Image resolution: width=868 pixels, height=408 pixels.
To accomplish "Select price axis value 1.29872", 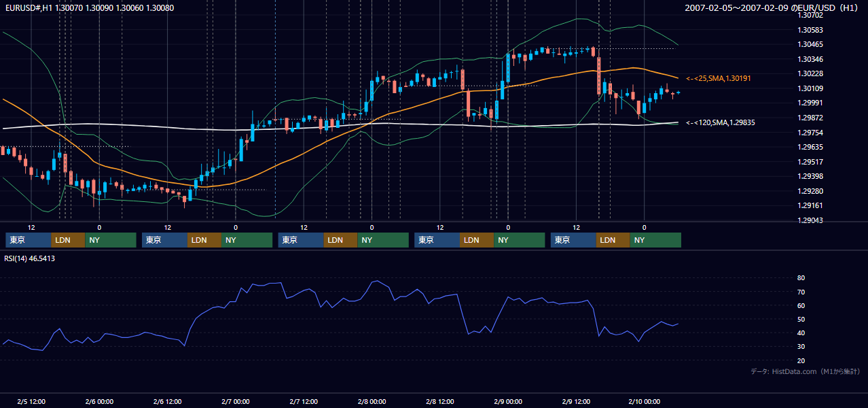I will point(810,118).
